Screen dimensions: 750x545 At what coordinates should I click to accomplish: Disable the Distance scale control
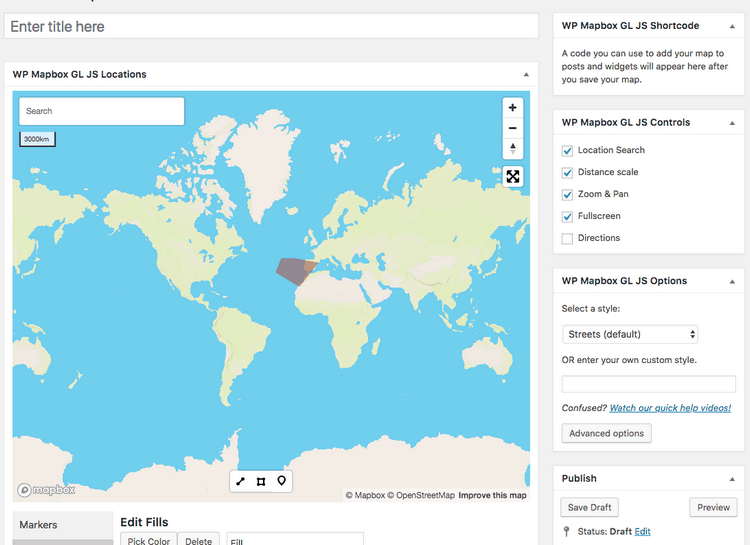tap(568, 172)
